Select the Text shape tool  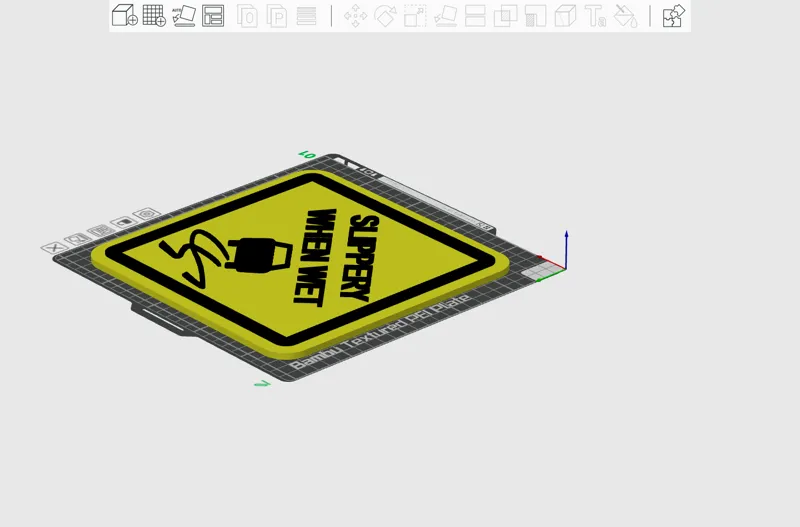click(x=595, y=16)
